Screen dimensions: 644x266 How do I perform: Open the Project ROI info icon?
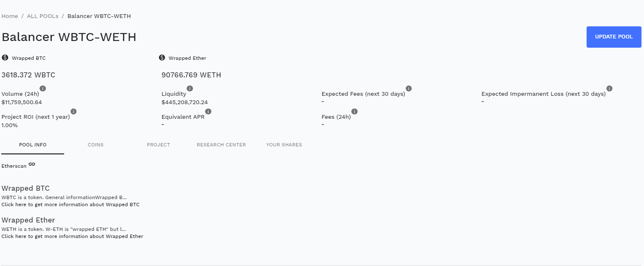tap(74, 112)
